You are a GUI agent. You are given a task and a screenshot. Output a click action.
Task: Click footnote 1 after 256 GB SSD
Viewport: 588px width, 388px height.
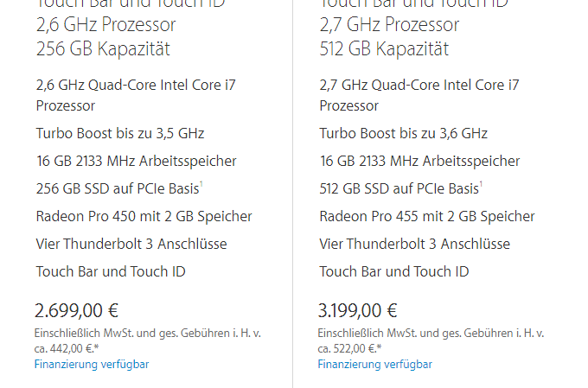click(201, 184)
